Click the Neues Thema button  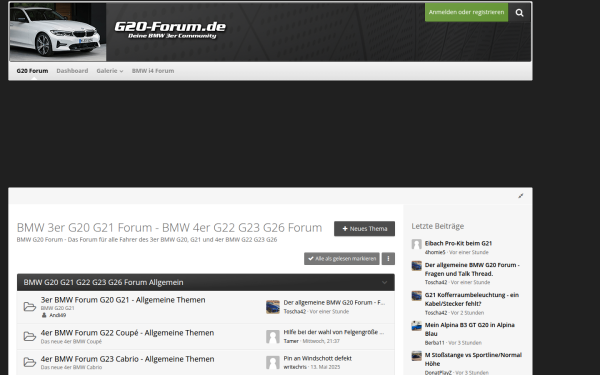click(364, 229)
